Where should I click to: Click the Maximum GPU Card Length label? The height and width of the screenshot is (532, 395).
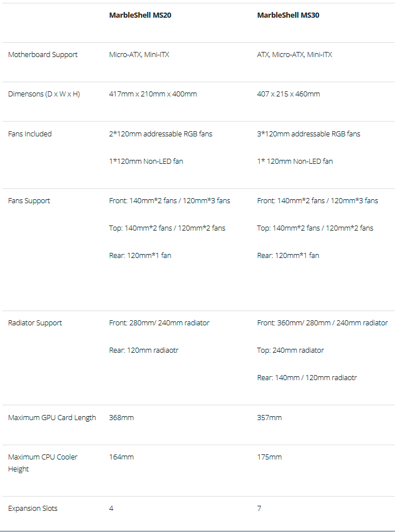click(52, 418)
